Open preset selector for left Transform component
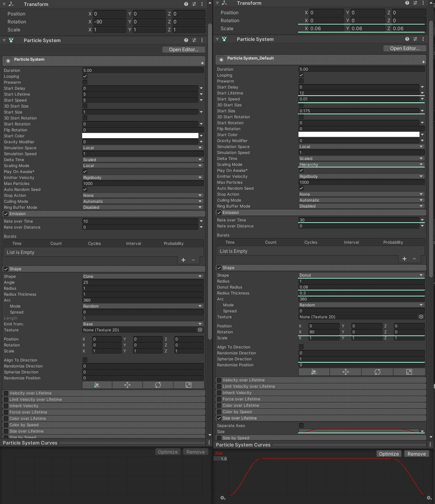The image size is (435, 504). (194, 4)
